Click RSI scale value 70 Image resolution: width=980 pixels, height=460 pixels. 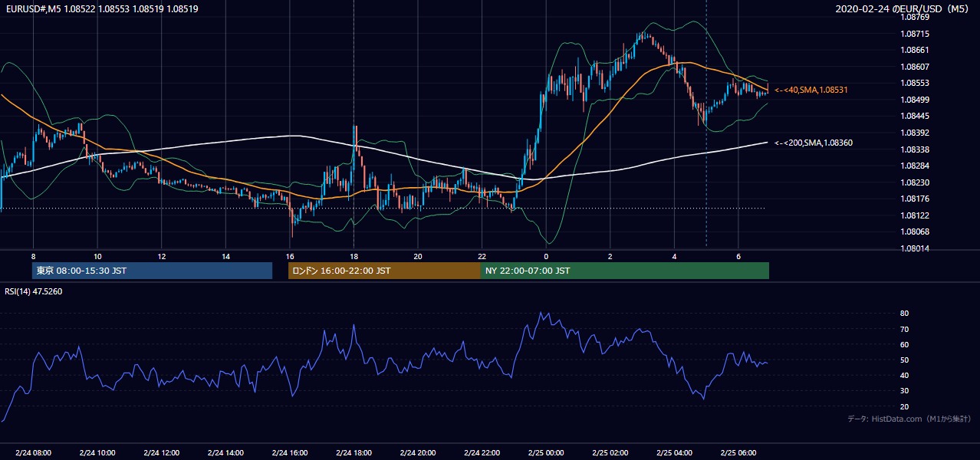point(904,329)
